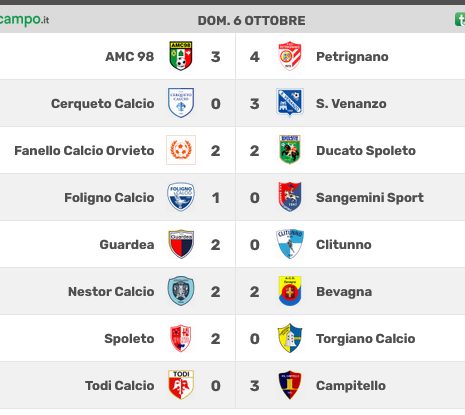Open the Cerqueto Calcio crest icon

point(181,103)
